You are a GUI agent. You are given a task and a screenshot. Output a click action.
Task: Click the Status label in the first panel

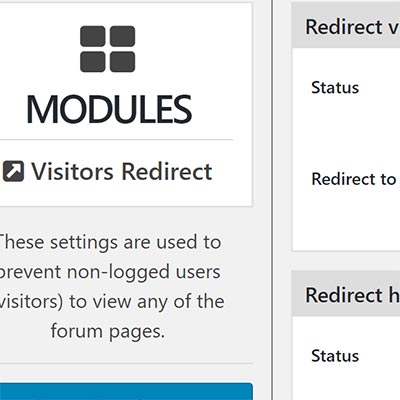tap(335, 88)
